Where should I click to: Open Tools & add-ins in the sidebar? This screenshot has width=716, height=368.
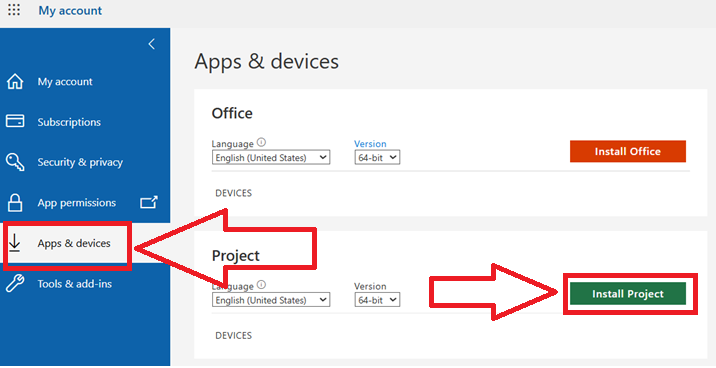coord(74,284)
